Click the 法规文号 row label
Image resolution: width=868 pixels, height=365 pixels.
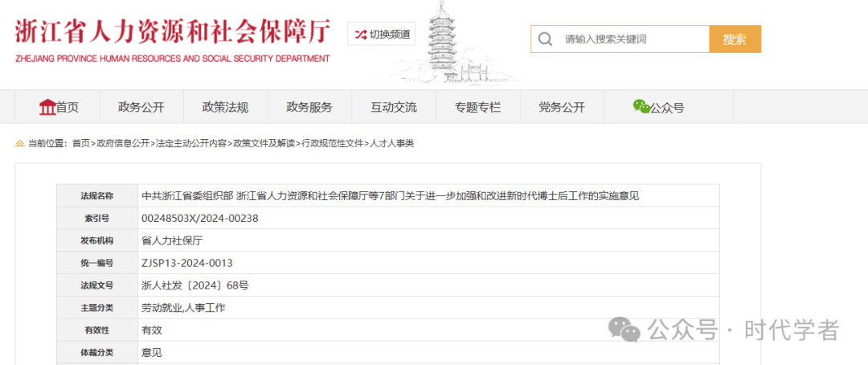(97, 285)
